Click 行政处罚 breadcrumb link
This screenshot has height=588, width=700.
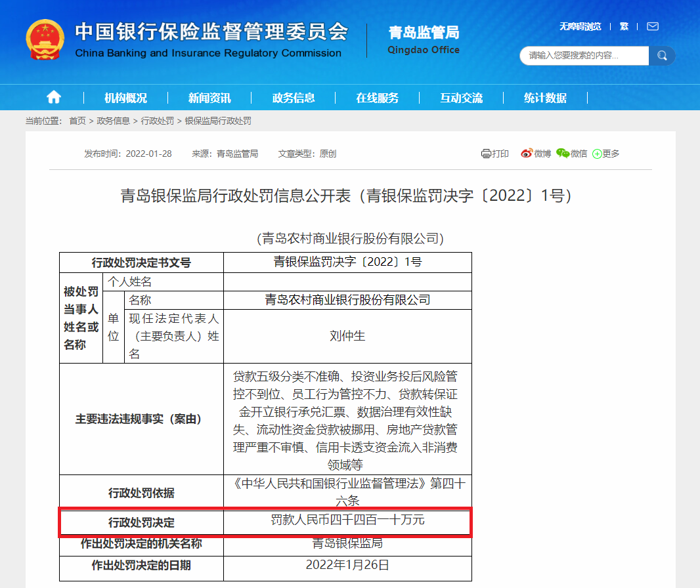157,121
